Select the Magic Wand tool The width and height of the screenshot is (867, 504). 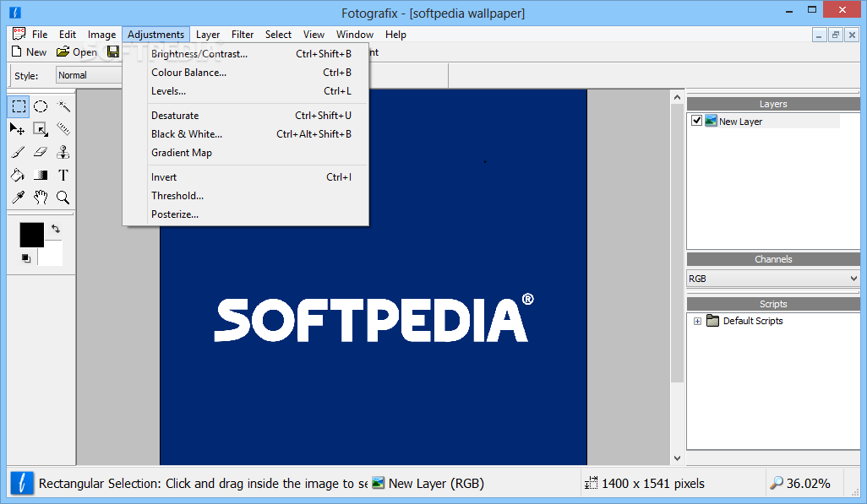(x=63, y=106)
